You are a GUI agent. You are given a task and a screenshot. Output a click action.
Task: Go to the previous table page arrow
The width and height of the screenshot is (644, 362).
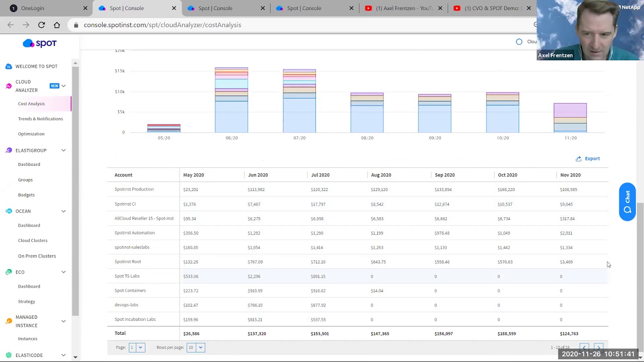(584, 347)
